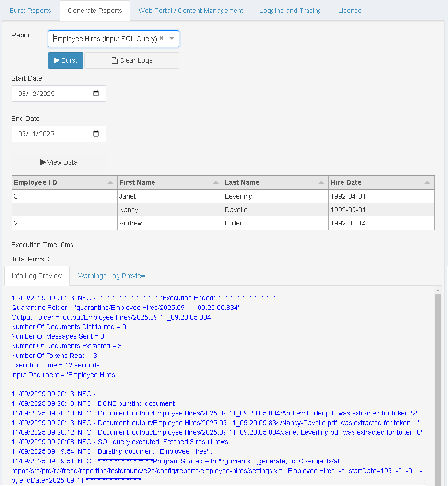Image resolution: width=448 pixels, height=486 pixels.
Task: Clear the selected report with the x icon
Action: pyautogui.click(x=162, y=38)
